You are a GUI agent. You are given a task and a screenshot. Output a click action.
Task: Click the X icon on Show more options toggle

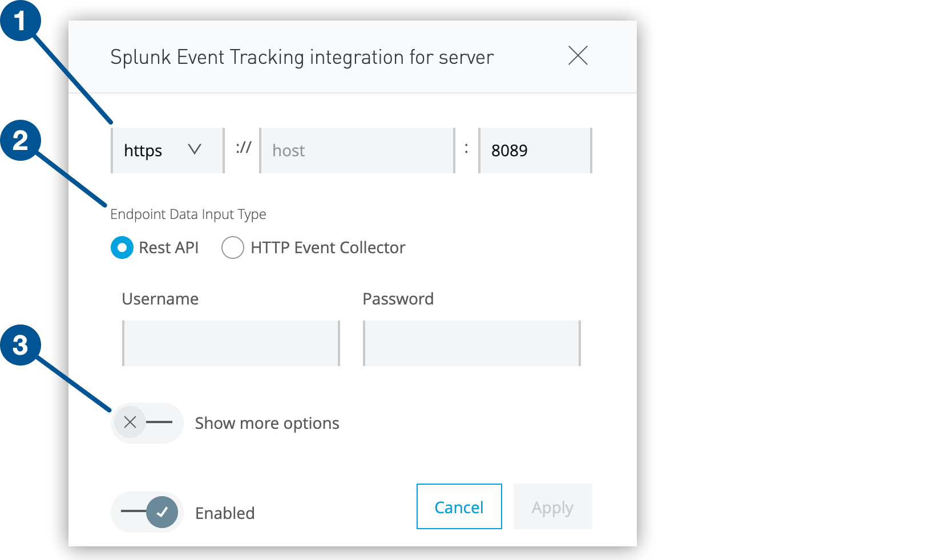(x=130, y=422)
